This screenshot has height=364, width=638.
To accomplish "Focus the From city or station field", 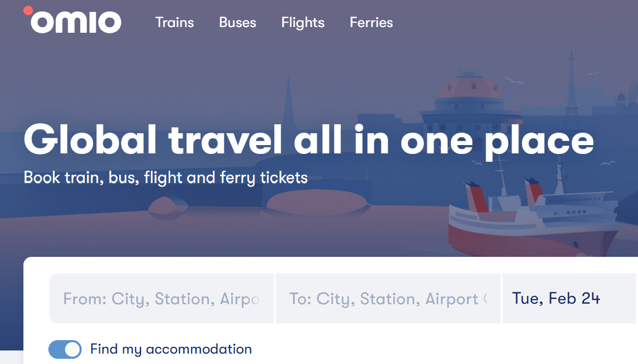I will pyautogui.click(x=161, y=299).
